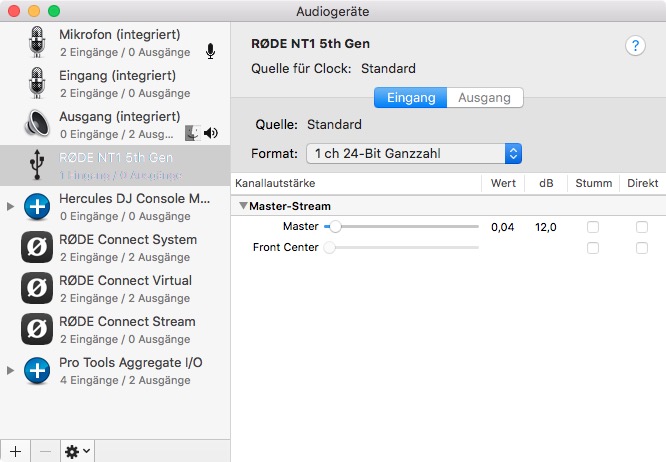Click the Finder system sounds indicator icon

coord(193,133)
